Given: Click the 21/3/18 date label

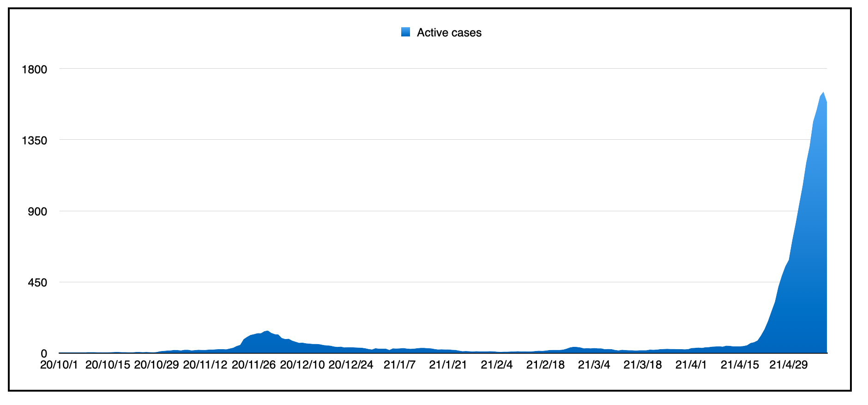Looking at the screenshot, I should click(x=643, y=365).
